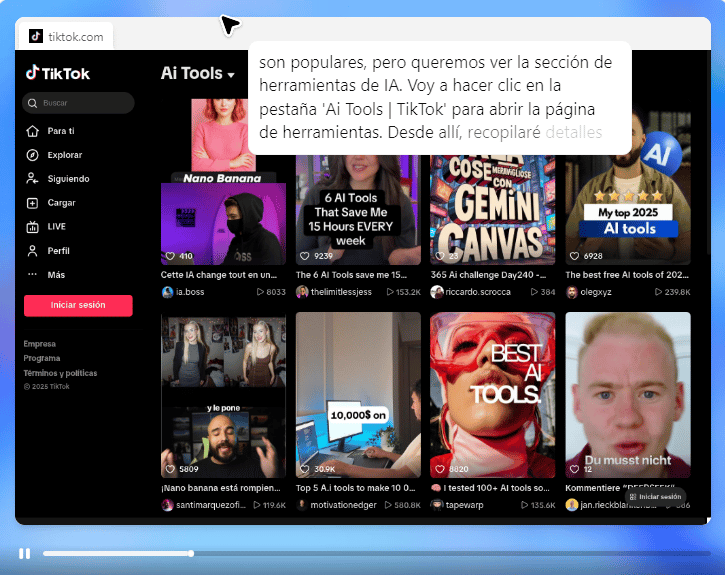Image resolution: width=725 pixels, height=575 pixels.
Task: Open the BEST AI TOOLS video thumbnail
Action: 492,395
